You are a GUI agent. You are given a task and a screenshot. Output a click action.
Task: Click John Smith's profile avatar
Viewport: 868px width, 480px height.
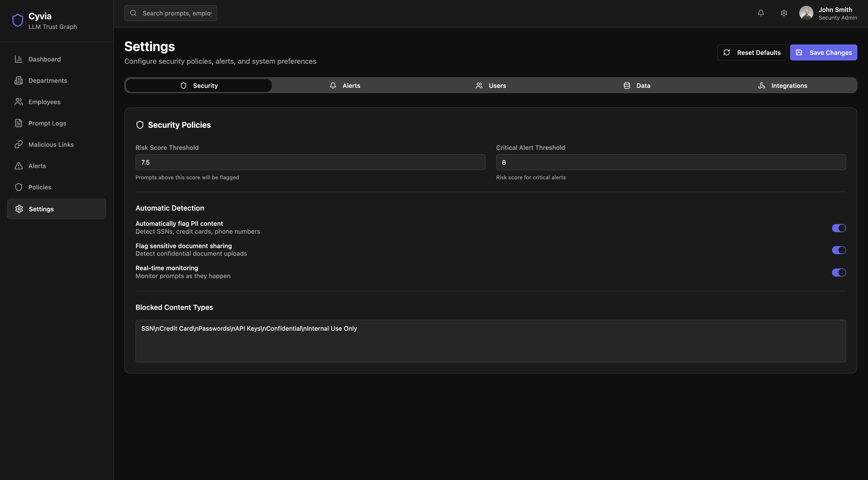click(x=806, y=13)
